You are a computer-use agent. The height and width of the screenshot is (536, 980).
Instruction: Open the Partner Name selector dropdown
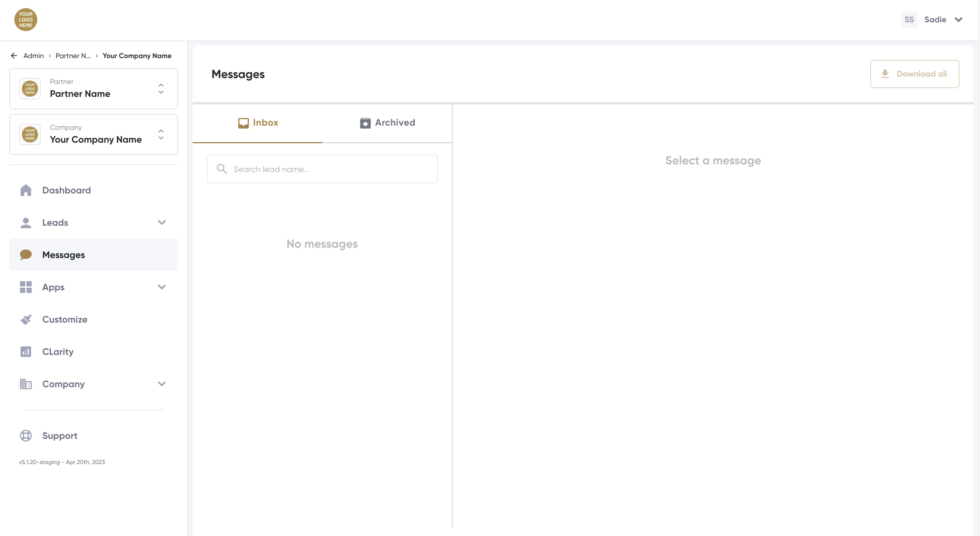tap(94, 89)
